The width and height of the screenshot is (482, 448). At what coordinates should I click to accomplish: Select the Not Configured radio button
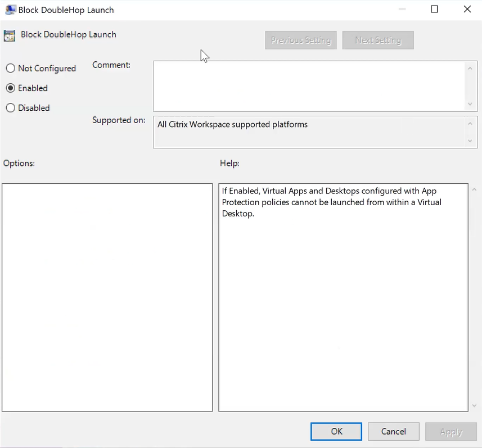(11, 69)
